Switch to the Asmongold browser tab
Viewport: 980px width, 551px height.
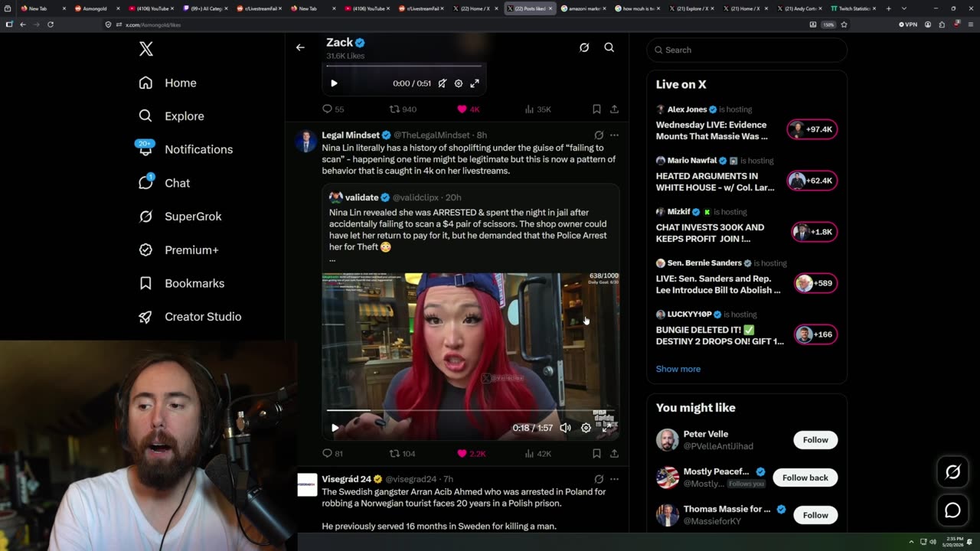(96, 8)
